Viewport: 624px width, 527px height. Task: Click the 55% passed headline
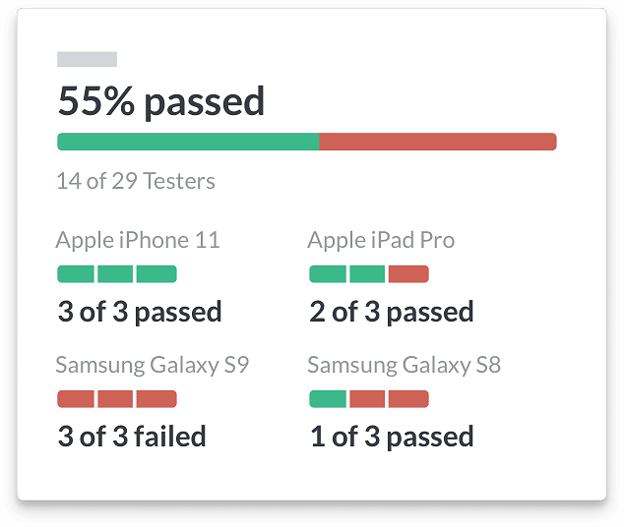point(161,101)
